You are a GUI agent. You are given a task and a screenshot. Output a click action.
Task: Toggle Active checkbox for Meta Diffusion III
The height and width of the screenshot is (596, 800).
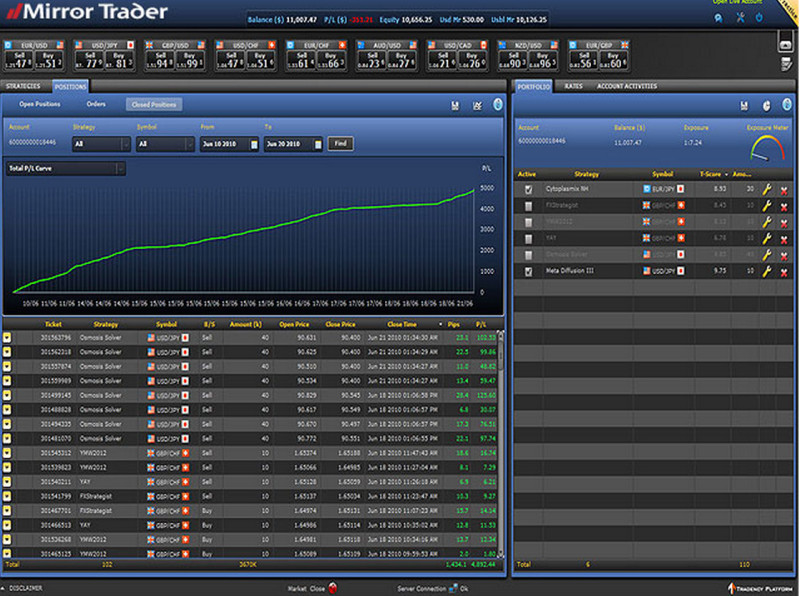[528, 271]
